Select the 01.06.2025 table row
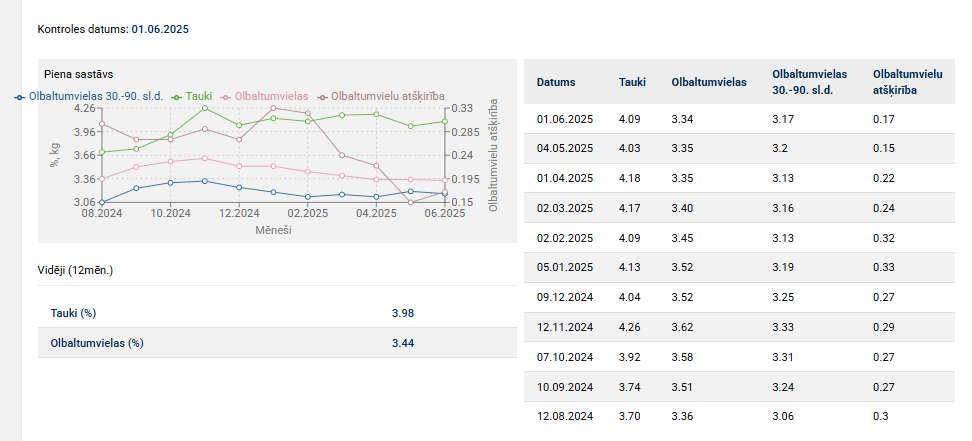 pyautogui.click(x=738, y=120)
